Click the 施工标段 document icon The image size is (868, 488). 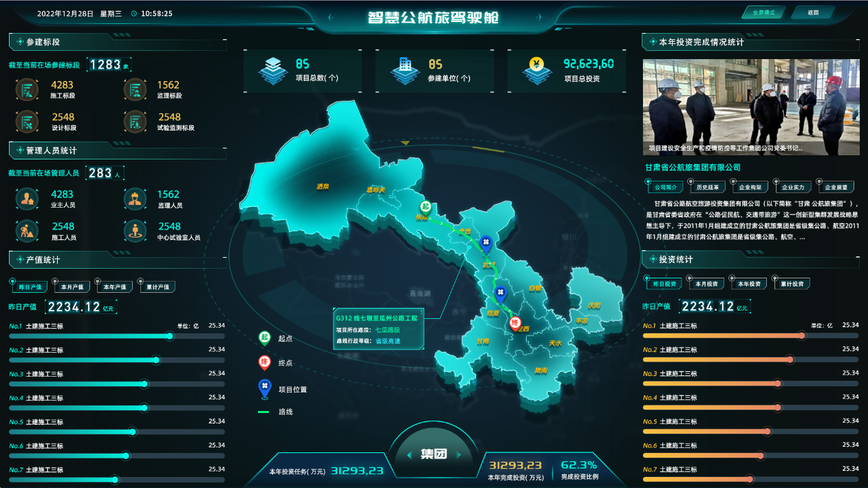(27, 90)
